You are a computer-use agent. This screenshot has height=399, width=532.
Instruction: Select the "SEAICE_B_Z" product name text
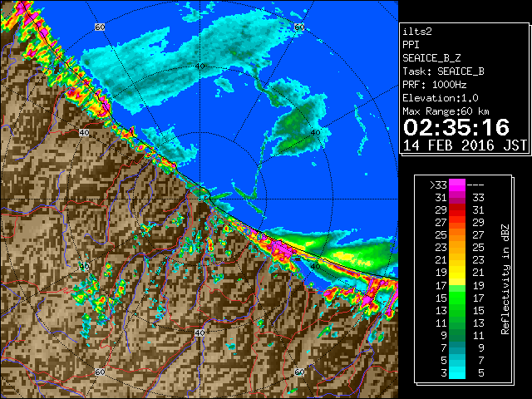[431, 58]
